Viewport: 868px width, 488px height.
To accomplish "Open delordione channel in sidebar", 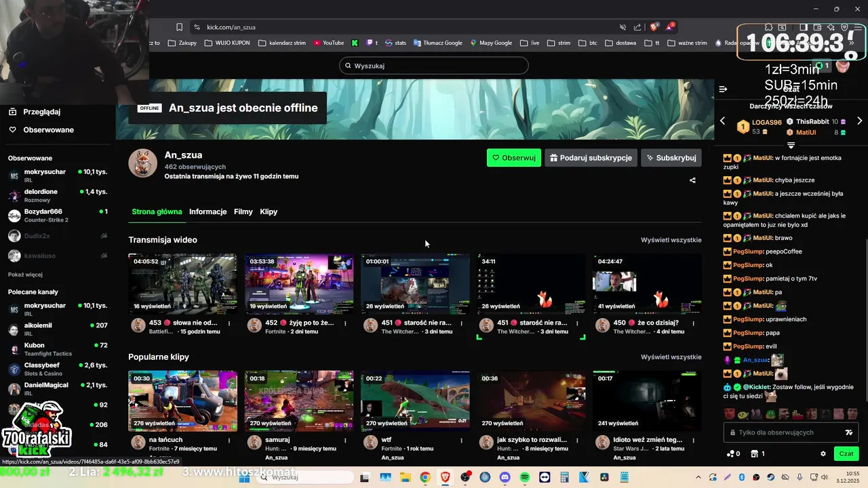I will click(x=58, y=195).
